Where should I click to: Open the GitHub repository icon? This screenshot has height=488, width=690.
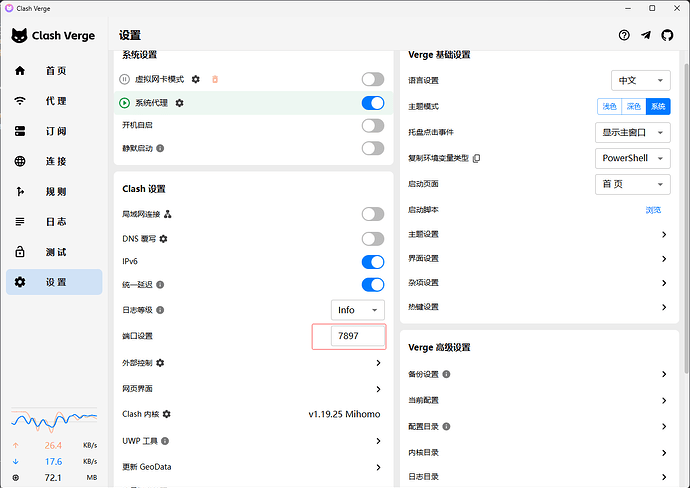[667, 35]
